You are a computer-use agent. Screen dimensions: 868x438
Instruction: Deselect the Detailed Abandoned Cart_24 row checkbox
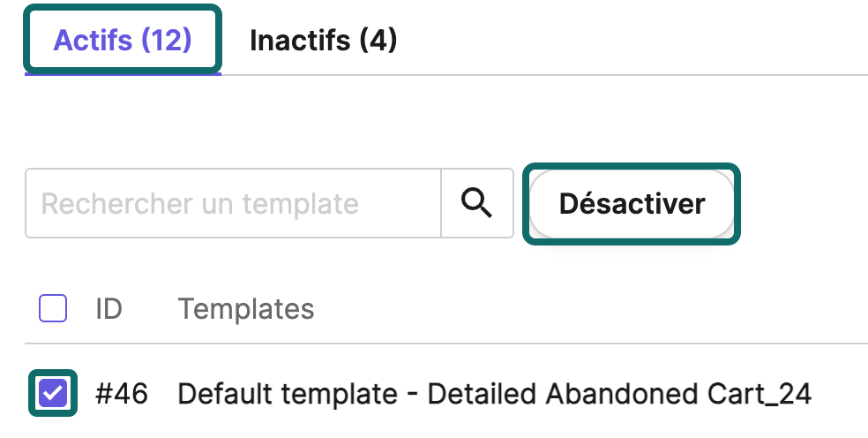[53, 393]
